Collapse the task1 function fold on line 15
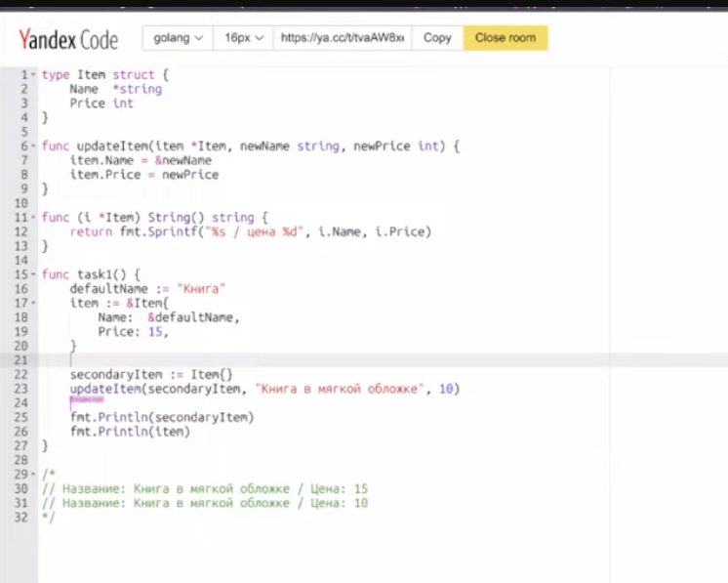 click(x=33, y=274)
